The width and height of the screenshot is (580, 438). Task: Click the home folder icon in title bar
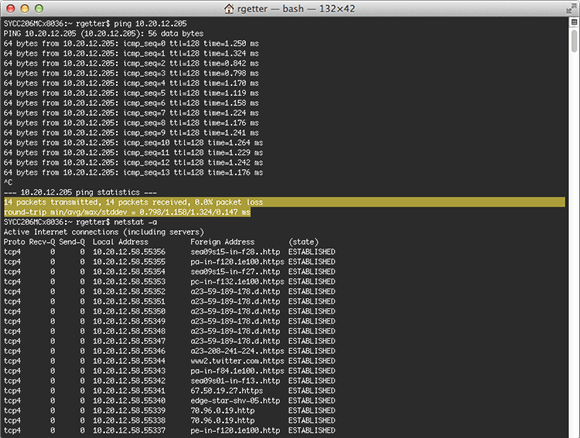229,9
